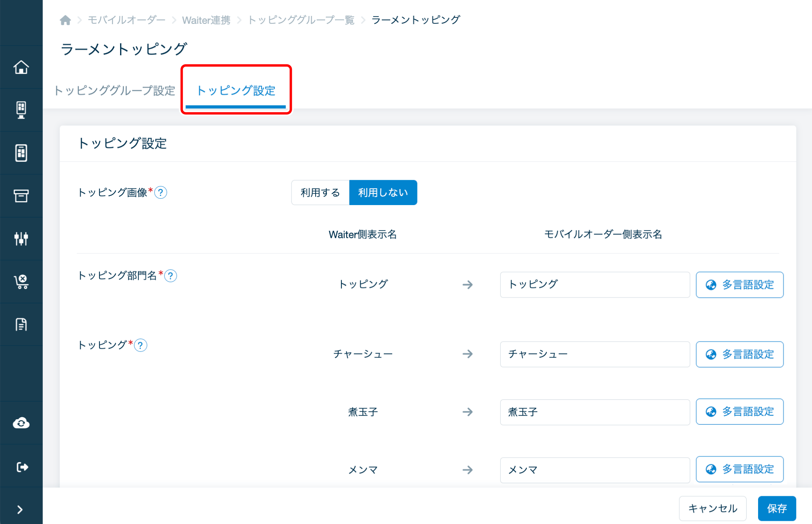Switch to トッピンググループ設定 tab

[x=114, y=91]
